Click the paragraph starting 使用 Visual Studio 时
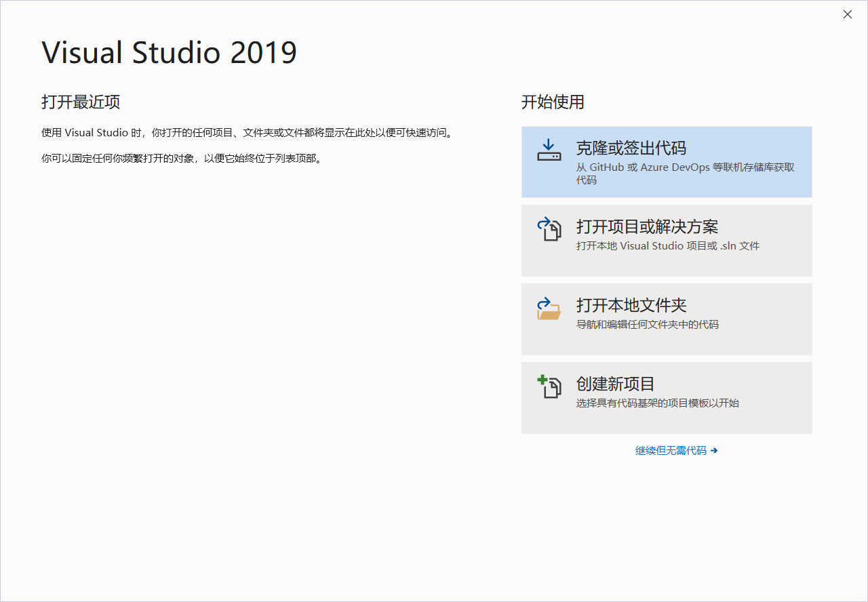The width and height of the screenshot is (868, 602). (247, 133)
